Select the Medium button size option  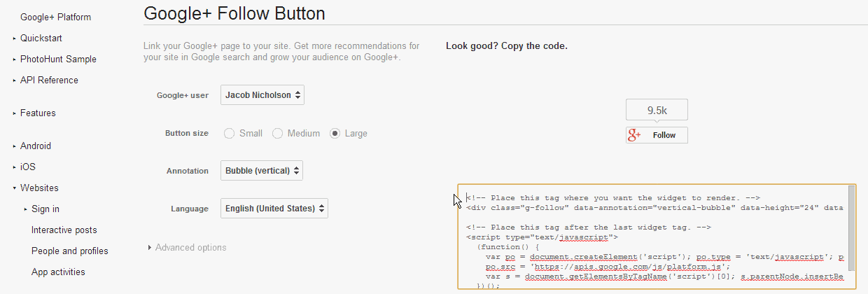coord(277,134)
